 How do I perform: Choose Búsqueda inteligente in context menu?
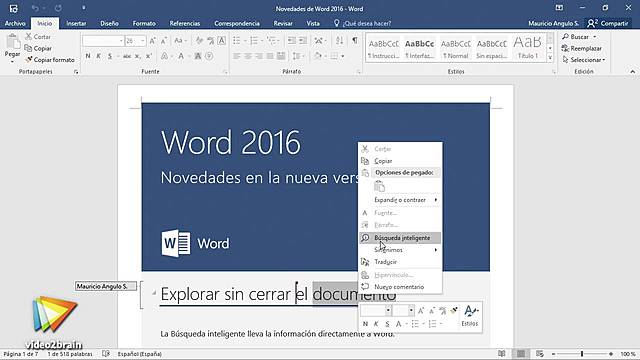click(400, 238)
